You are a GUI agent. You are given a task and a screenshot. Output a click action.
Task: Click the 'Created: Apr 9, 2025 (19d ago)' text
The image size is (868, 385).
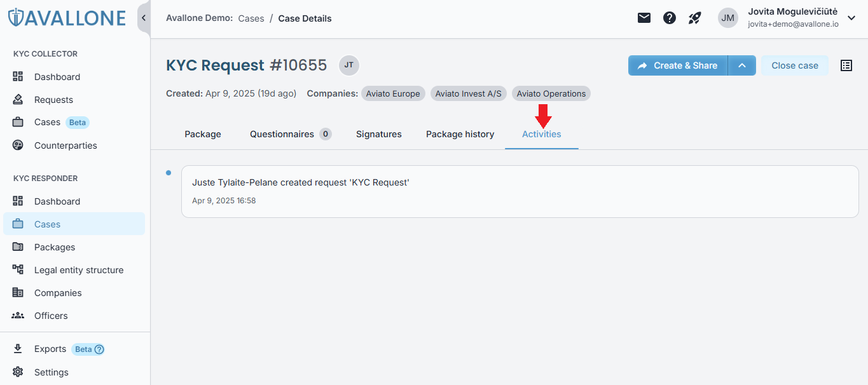click(x=231, y=93)
